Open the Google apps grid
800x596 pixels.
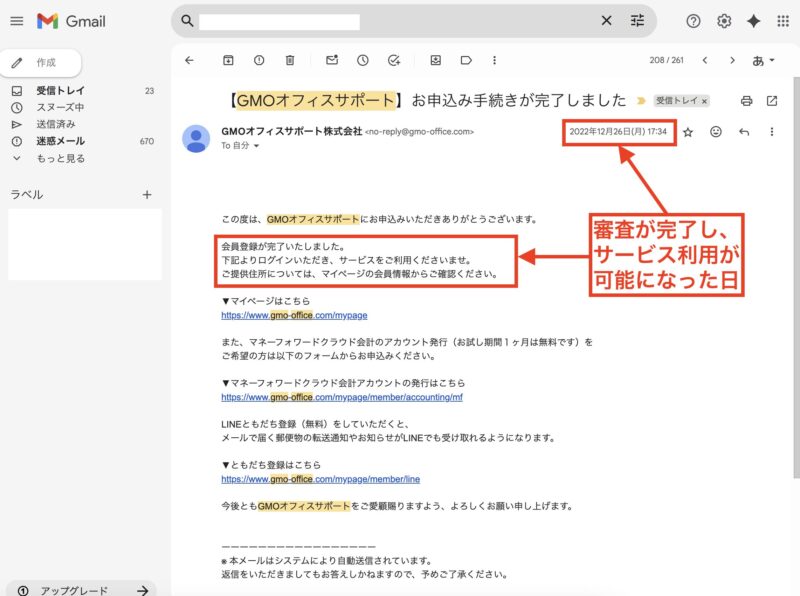coord(783,21)
